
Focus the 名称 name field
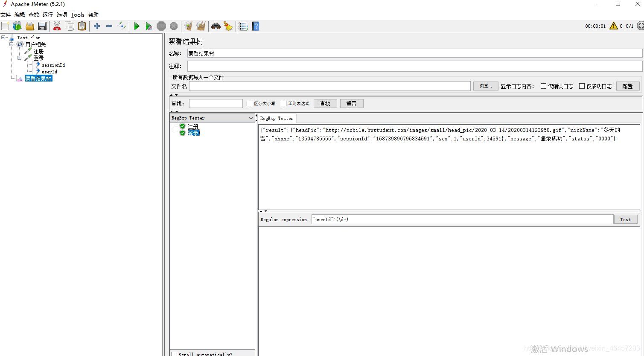(x=414, y=53)
